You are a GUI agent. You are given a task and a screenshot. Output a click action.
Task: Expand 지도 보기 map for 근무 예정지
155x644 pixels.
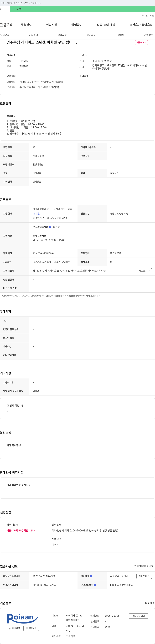pyautogui.click(x=144, y=271)
